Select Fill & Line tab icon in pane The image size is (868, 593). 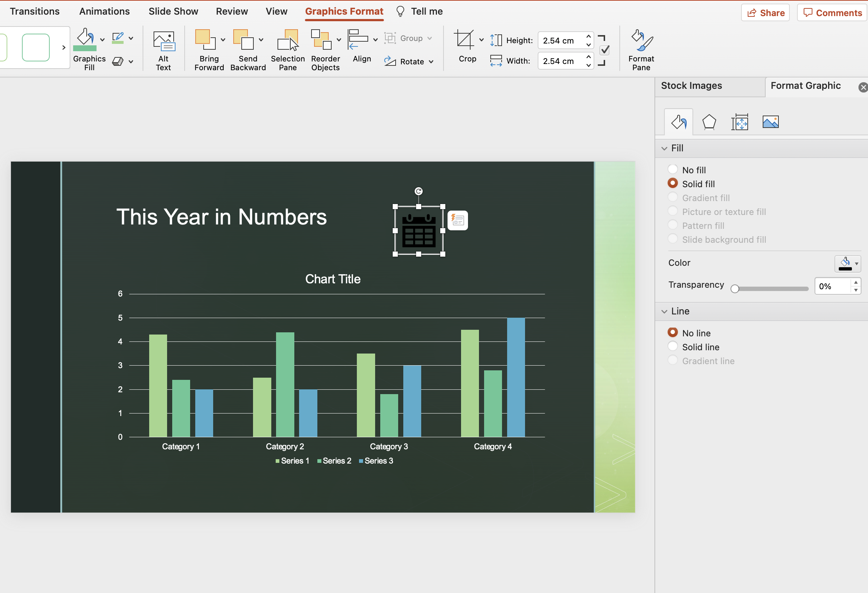[x=679, y=122]
